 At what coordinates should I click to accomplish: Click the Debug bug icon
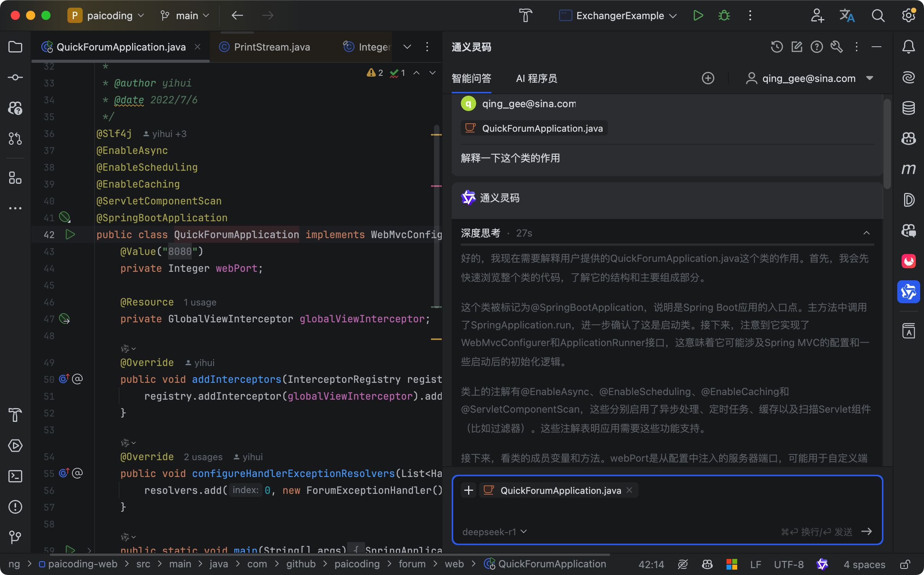[724, 15]
